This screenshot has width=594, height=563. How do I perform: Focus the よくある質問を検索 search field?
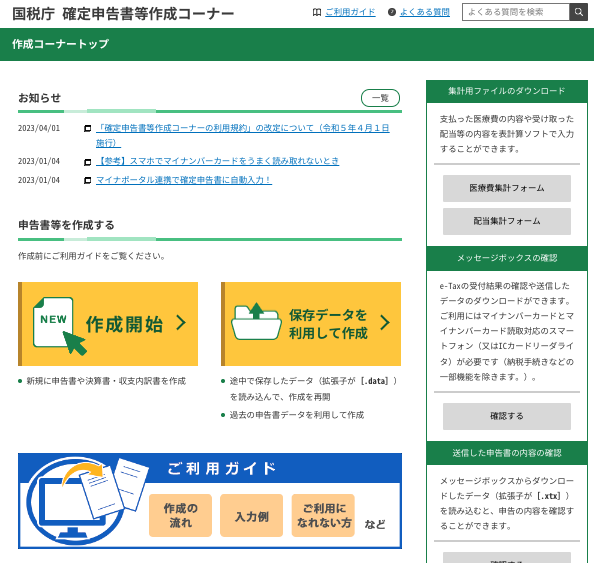pyautogui.click(x=516, y=12)
